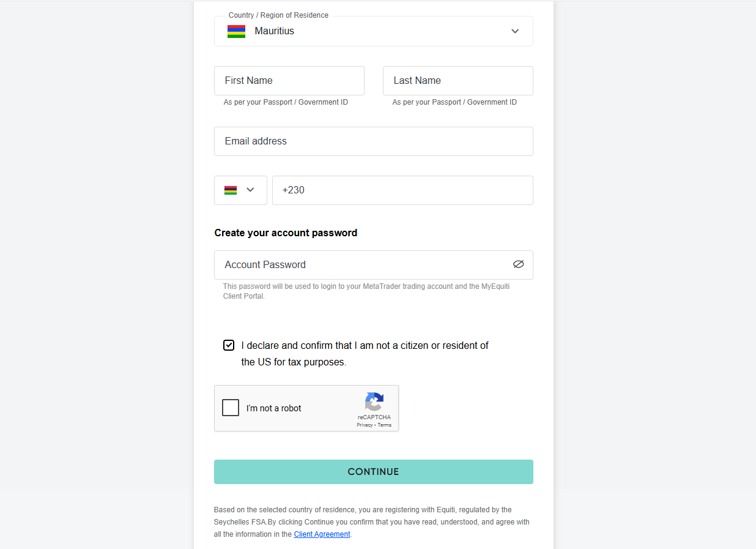Click the US tax declaration text
Screen dimensions: 756x549
point(365,354)
